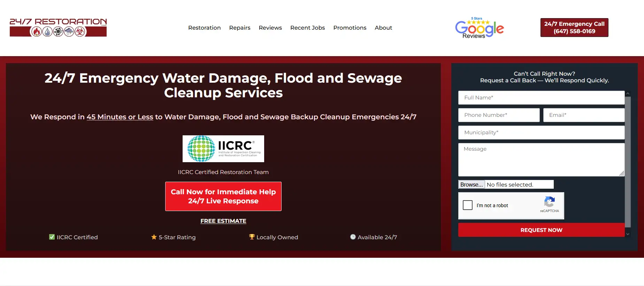Image resolution: width=644 pixels, height=286 pixels.
Task: Select the Promotions nav item
Action: (x=350, y=28)
